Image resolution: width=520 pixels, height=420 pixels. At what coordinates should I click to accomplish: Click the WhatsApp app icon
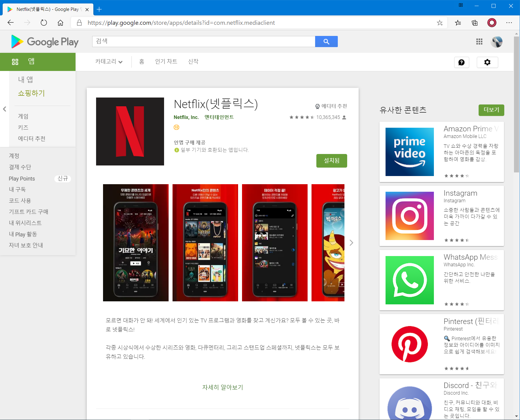410,280
